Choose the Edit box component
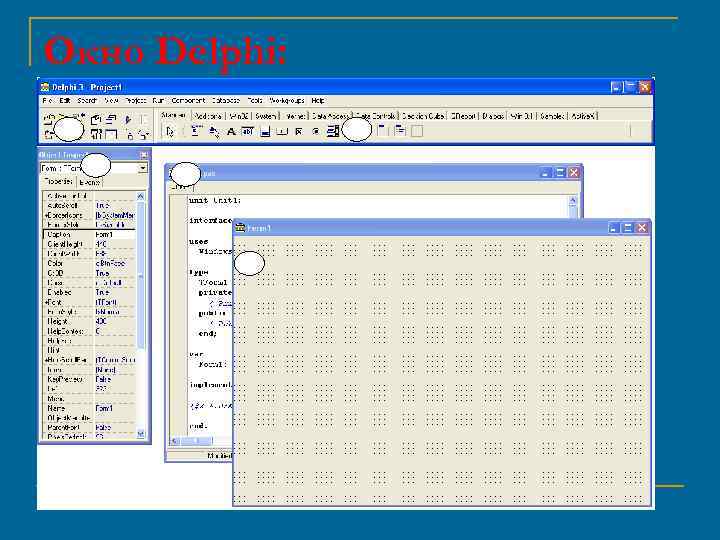 [248, 132]
